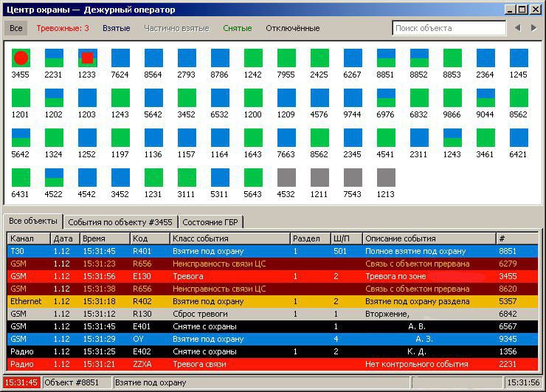Click the 'Все' filter button
Screen dimensions: 546x392
[16, 28]
